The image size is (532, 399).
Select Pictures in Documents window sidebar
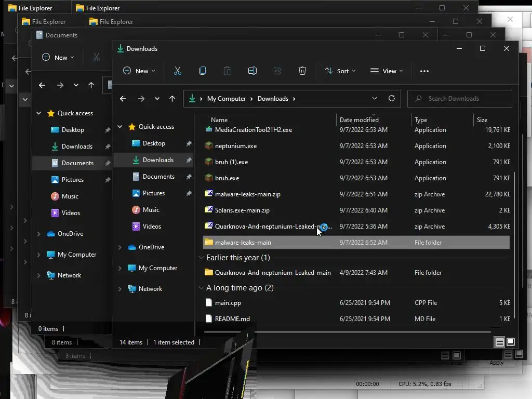[x=72, y=179]
